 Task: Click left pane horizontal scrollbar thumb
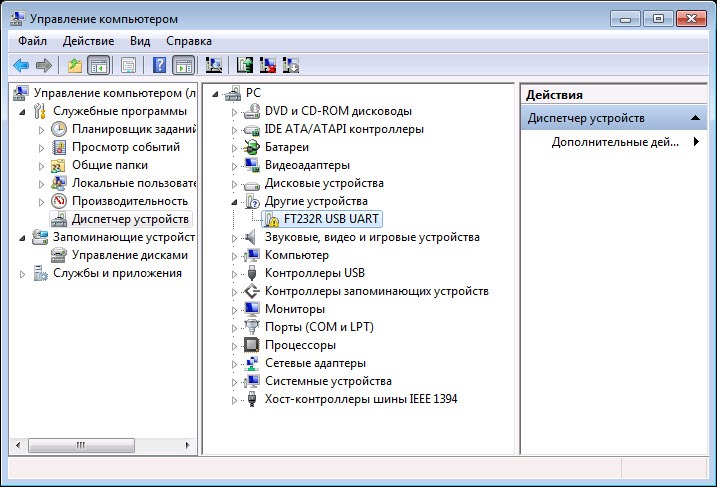click(x=81, y=445)
